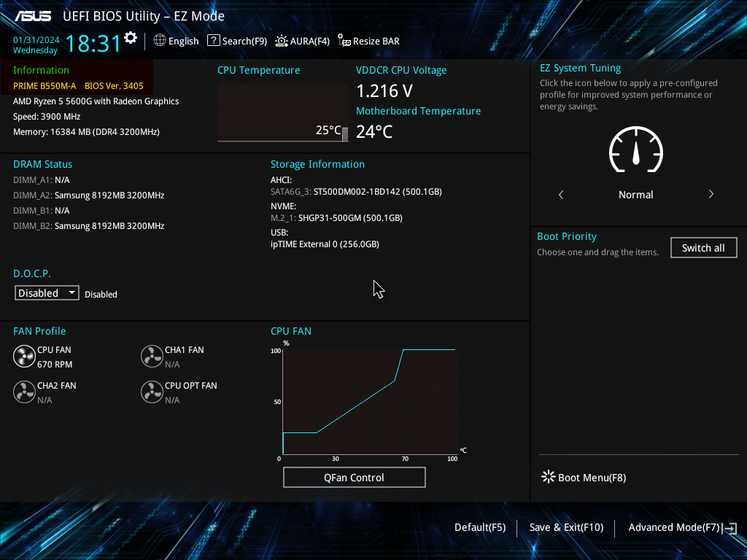Open the D.O.C.P. Disabled dropdown
Viewport: 747px width, 560px height.
[47, 293]
